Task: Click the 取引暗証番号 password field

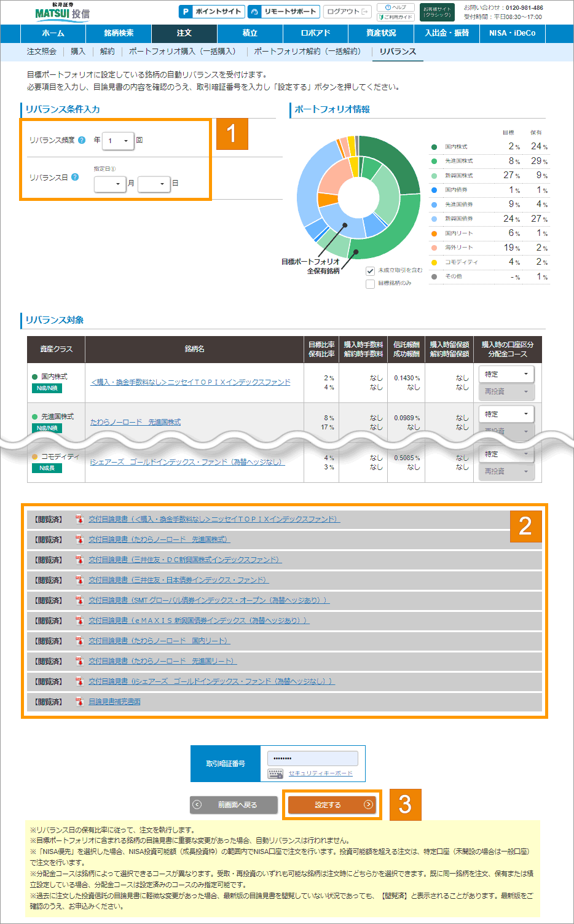Action: (313, 758)
